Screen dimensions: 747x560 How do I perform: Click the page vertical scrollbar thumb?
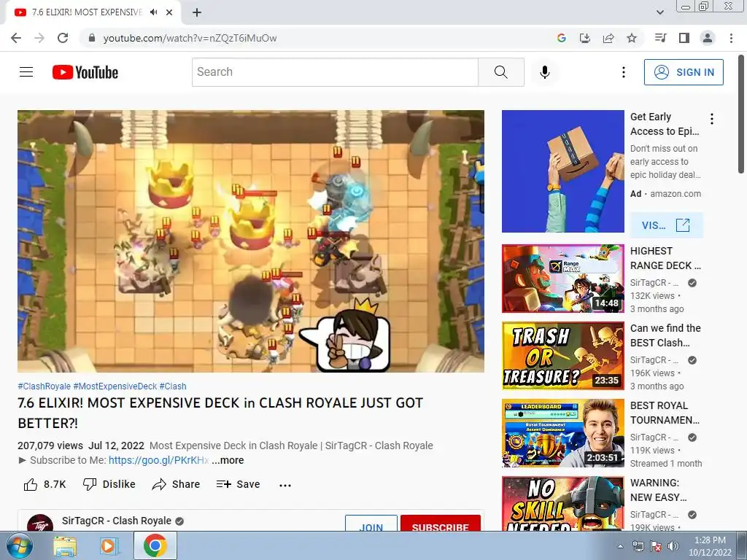coord(741,114)
